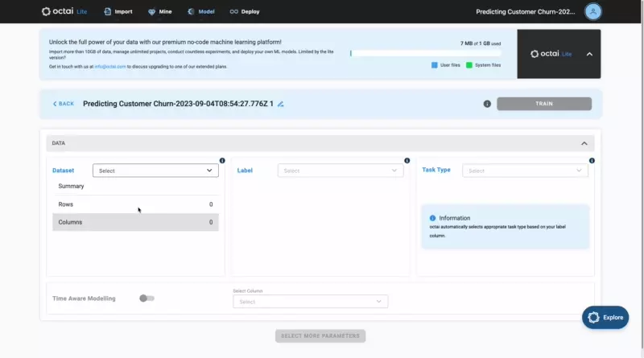Click the Summary heading

point(71,186)
